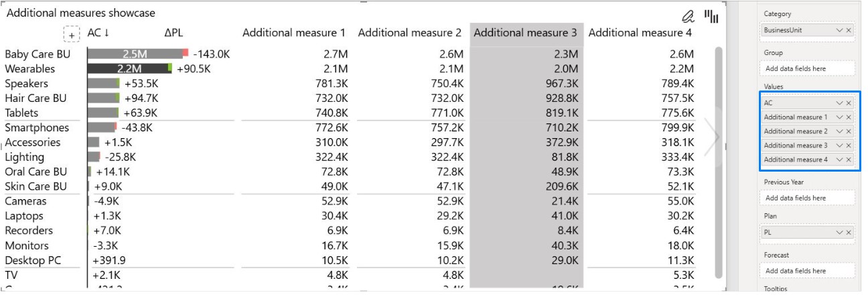Sort by clicking AC column header
The height and width of the screenshot is (297, 868).
pos(98,33)
